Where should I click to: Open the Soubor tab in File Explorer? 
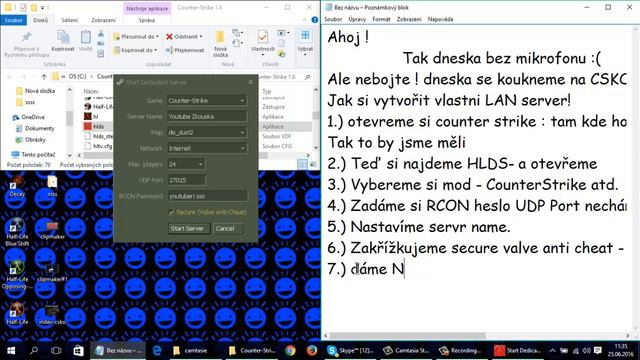[13, 20]
